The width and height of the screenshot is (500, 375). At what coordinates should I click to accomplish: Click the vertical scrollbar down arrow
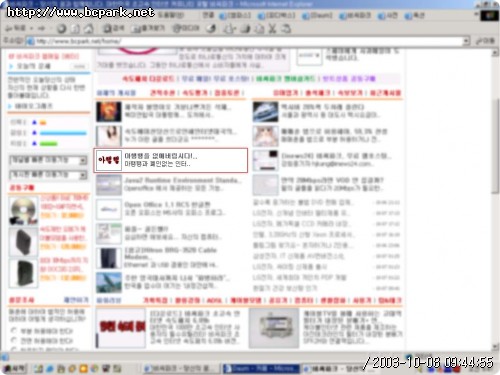(495, 347)
